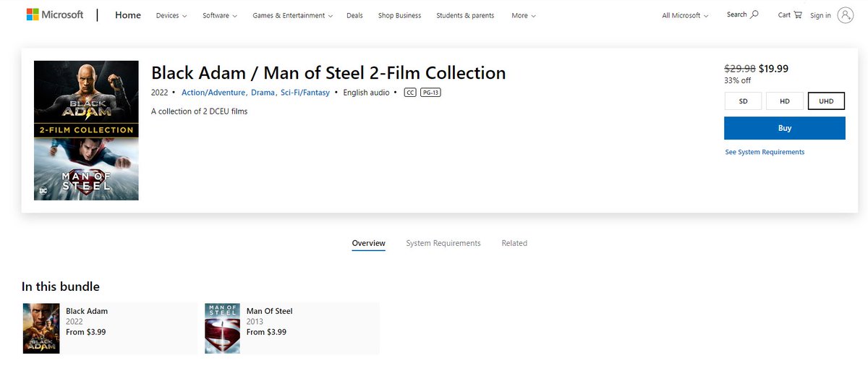Expand the Software dropdown menu
This screenshot has width=868, height=374.
[x=220, y=15]
